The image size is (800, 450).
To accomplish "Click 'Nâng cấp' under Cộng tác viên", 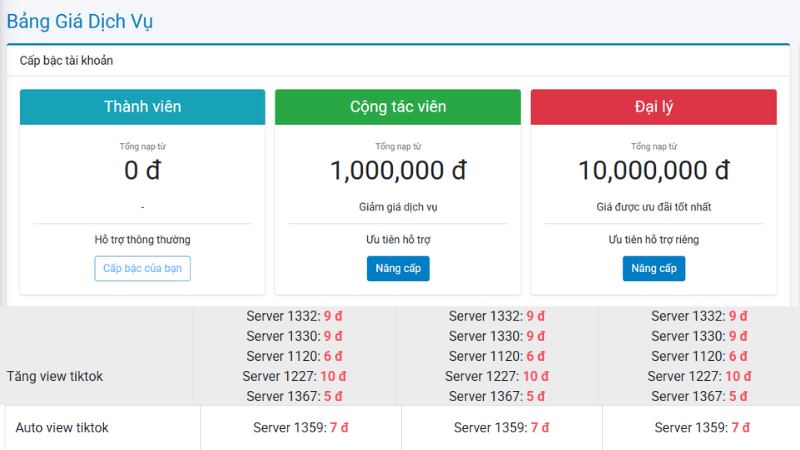I will 398,268.
